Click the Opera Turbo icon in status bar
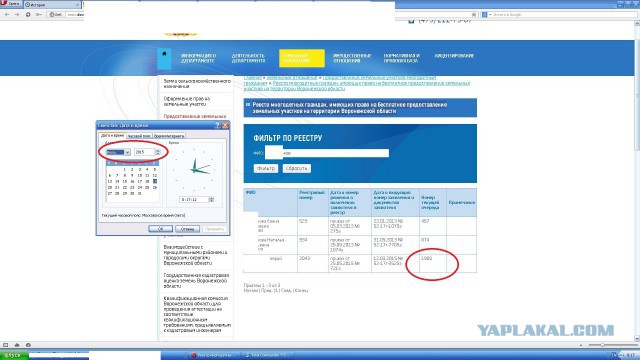This screenshot has height=360, width=640. tap(28, 345)
